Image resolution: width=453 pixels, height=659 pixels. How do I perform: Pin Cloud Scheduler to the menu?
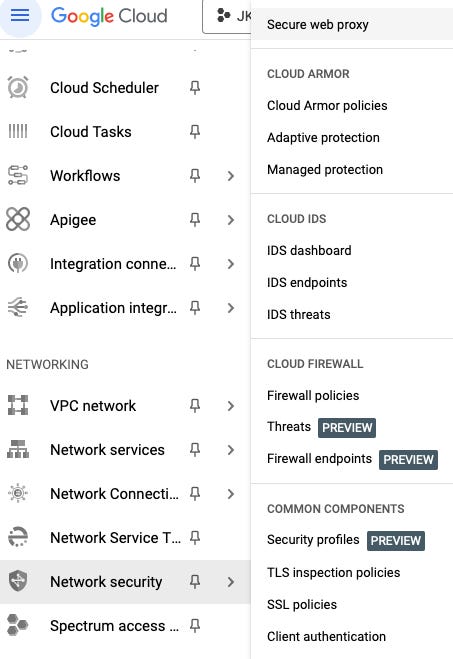pyautogui.click(x=195, y=87)
